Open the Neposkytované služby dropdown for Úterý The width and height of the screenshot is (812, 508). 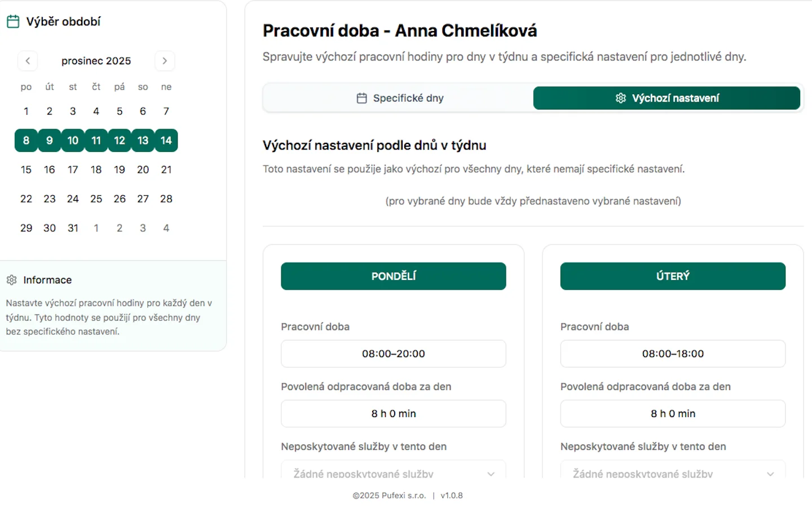point(672,473)
